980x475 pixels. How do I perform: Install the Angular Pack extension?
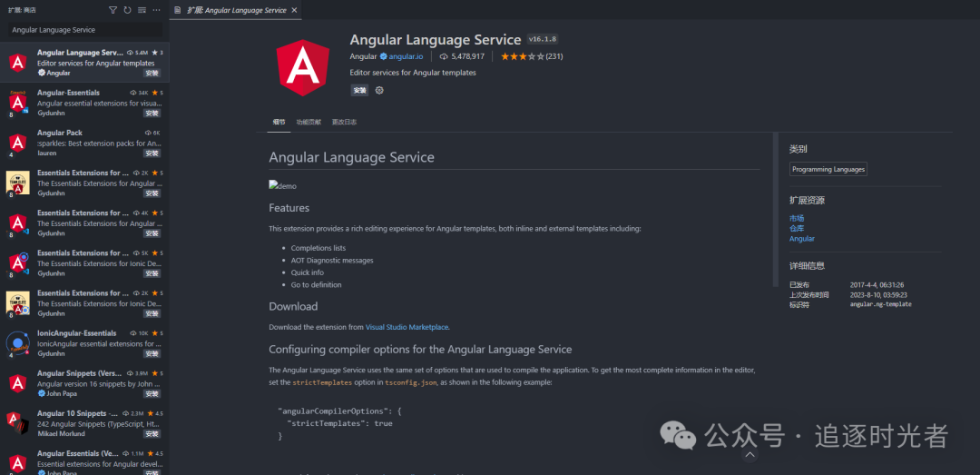point(152,153)
